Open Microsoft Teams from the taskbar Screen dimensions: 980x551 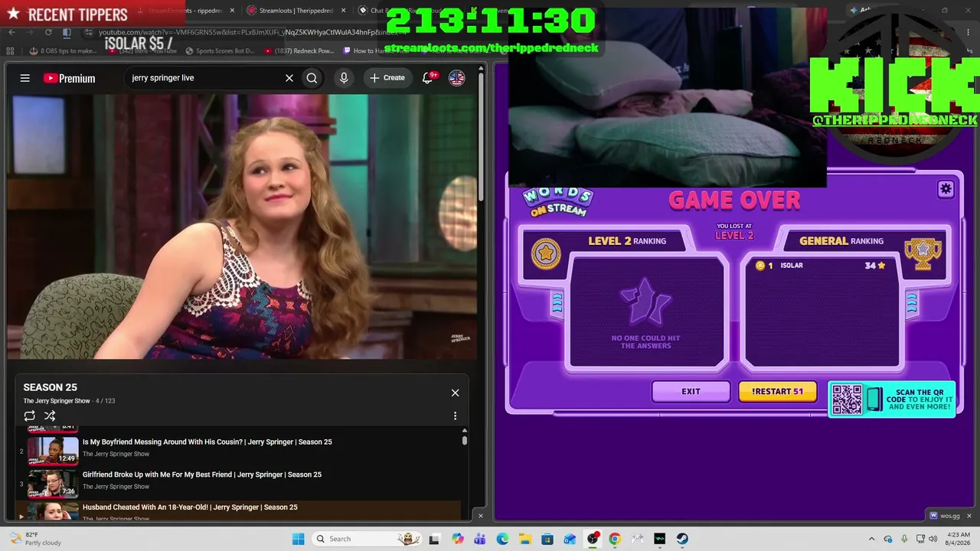tap(480, 539)
